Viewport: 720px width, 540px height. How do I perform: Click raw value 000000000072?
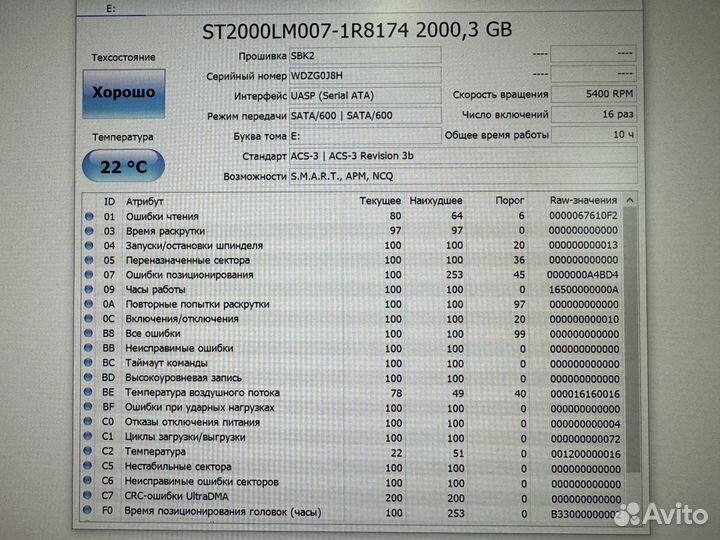pos(585,439)
